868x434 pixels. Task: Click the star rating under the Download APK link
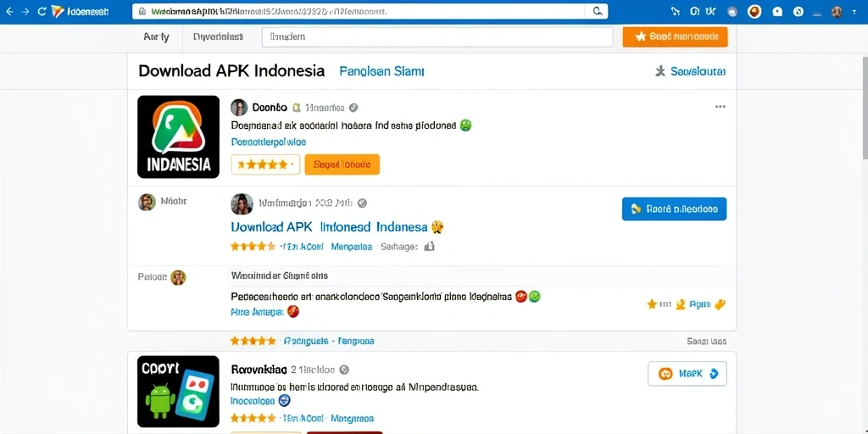click(253, 247)
